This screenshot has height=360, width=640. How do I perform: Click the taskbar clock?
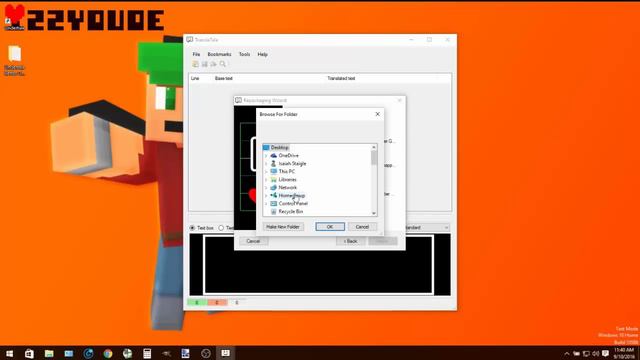pyautogui.click(x=624, y=353)
